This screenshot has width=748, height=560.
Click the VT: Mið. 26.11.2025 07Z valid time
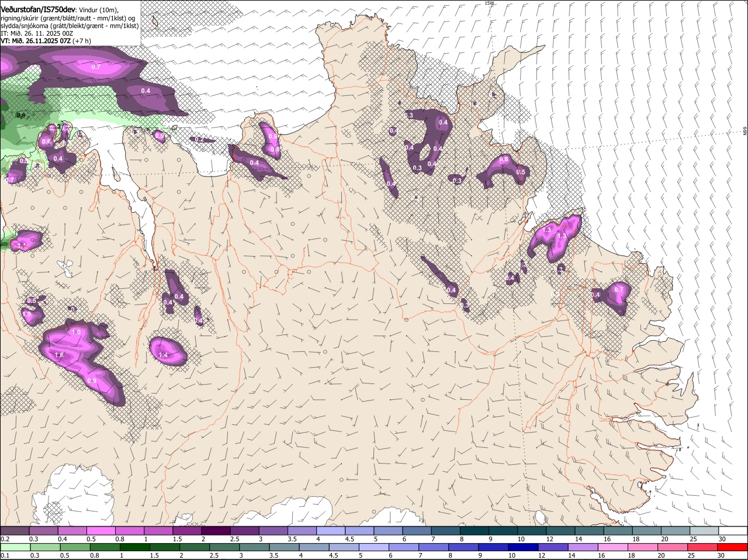tap(35, 41)
